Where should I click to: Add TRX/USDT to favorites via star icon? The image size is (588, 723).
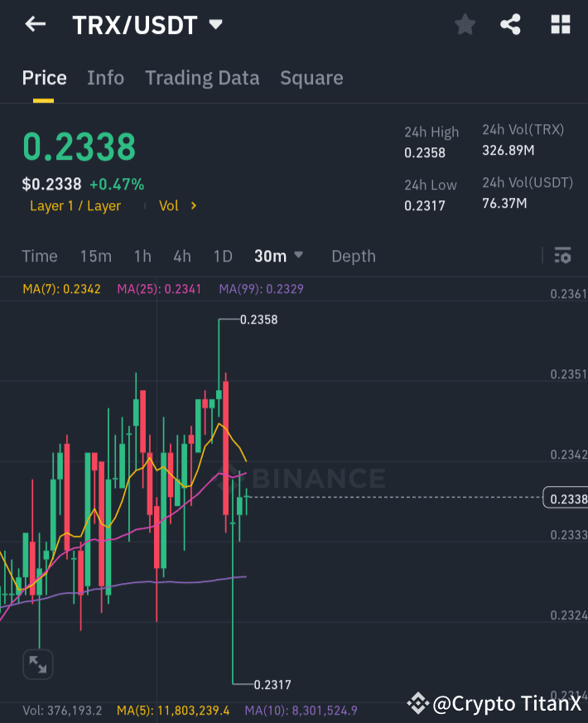[465, 24]
